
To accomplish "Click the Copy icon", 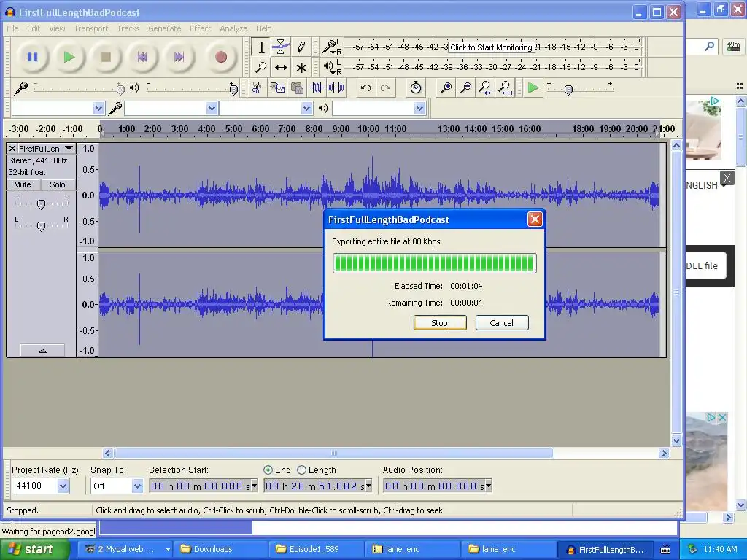I will pyautogui.click(x=277, y=87).
